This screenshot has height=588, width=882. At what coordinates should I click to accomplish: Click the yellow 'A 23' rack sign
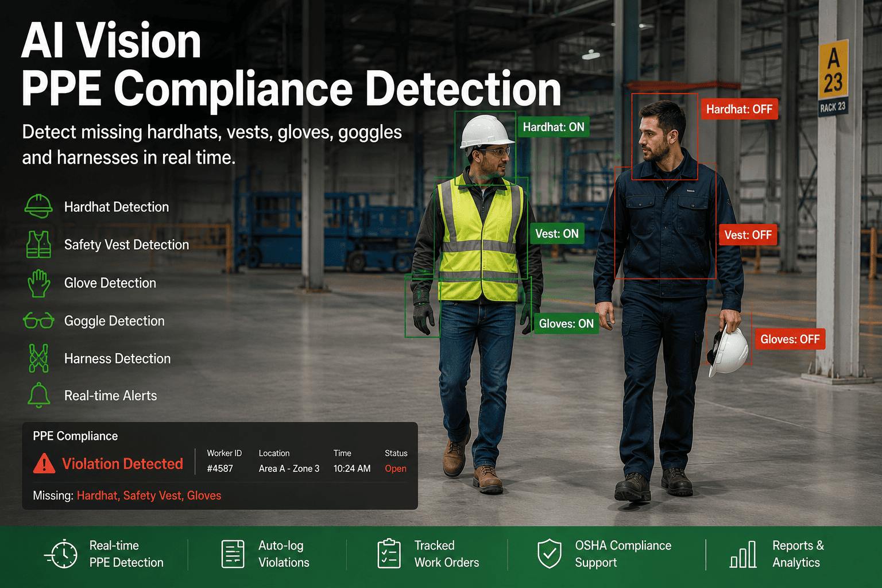[833, 71]
